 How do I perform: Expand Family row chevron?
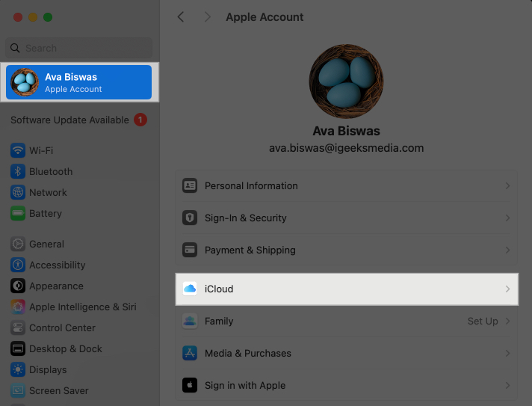point(507,321)
